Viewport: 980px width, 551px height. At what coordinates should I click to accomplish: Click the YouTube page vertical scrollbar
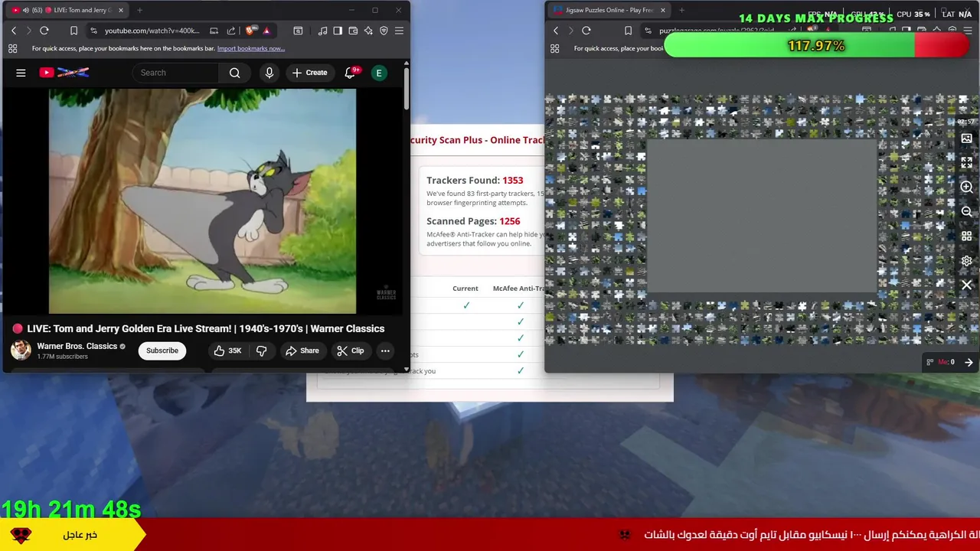[406, 90]
